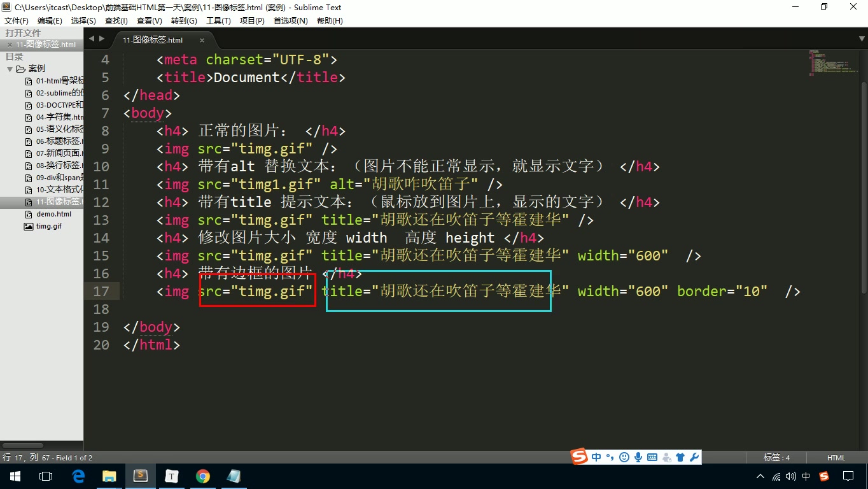
Task: Click alt="胡歌咋吹笛子" attribute text
Action: pos(403,184)
